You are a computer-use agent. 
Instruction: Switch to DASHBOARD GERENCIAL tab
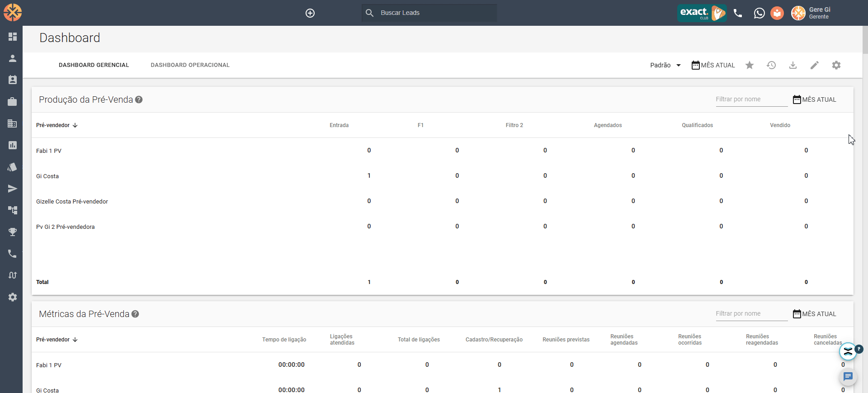[94, 65]
